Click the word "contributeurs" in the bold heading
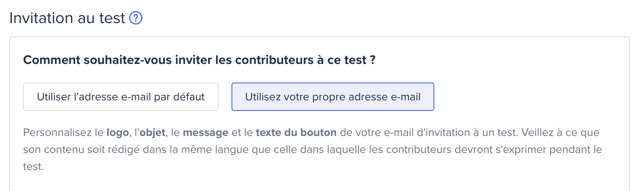The image size is (644, 191). tap(274, 60)
